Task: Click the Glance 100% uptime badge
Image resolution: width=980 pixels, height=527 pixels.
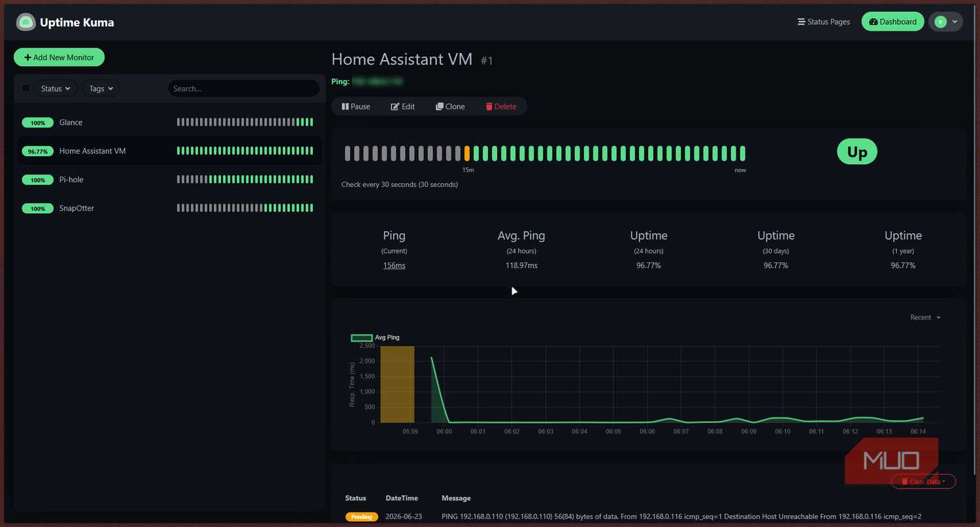Action: (38, 123)
